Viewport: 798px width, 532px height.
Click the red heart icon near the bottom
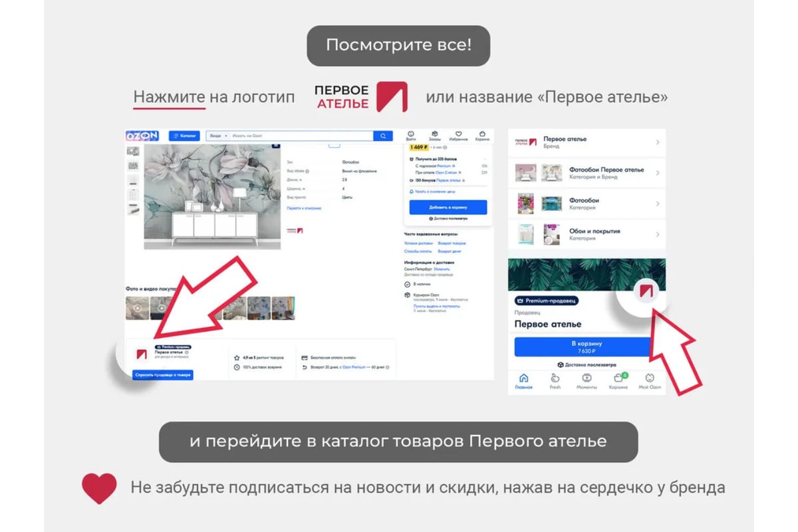tap(99, 488)
